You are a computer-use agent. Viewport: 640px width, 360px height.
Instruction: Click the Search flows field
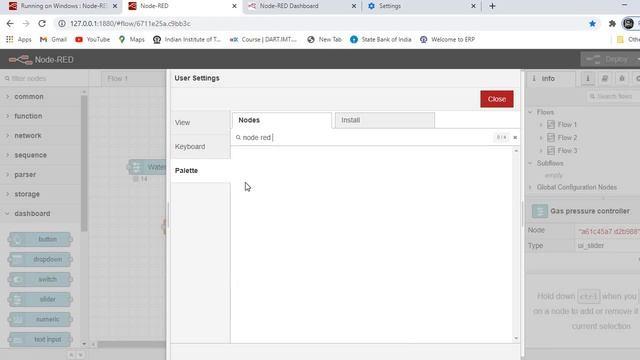[613, 96]
